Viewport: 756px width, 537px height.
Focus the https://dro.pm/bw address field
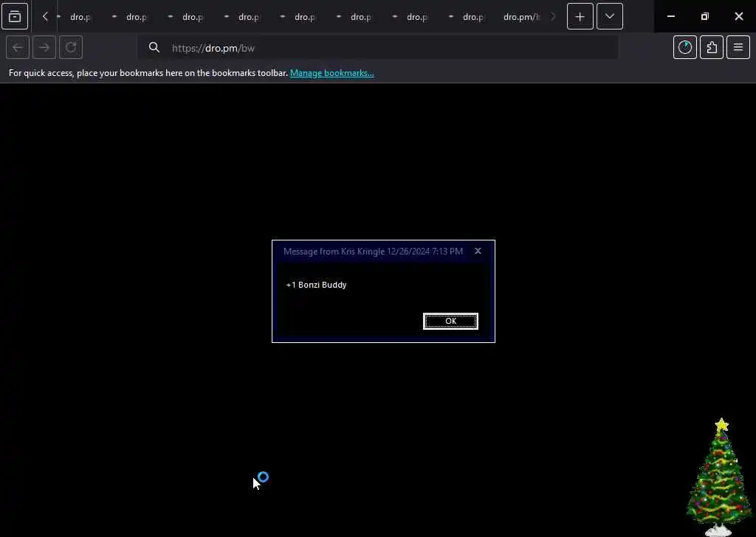click(x=378, y=48)
